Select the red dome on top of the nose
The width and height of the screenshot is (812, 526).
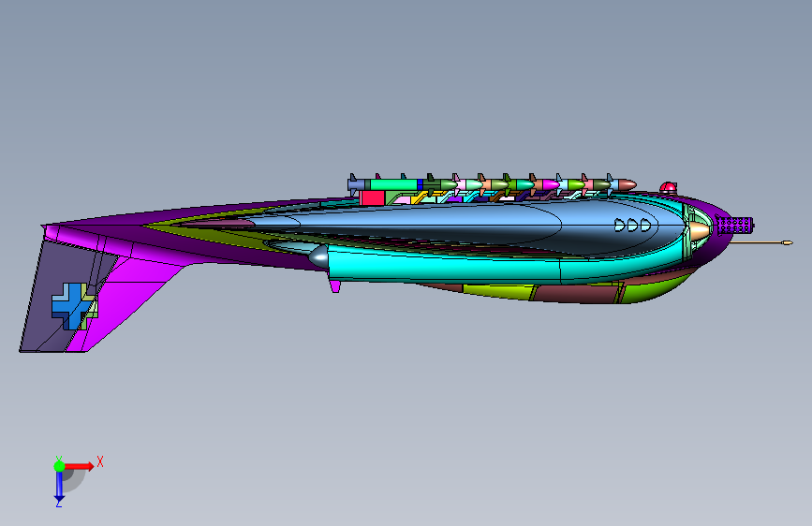pos(668,187)
